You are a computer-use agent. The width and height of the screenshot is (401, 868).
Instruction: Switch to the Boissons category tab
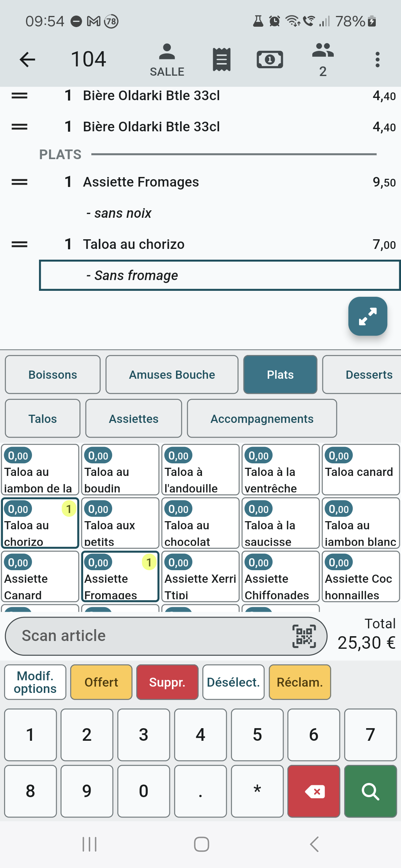click(x=53, y=375)
